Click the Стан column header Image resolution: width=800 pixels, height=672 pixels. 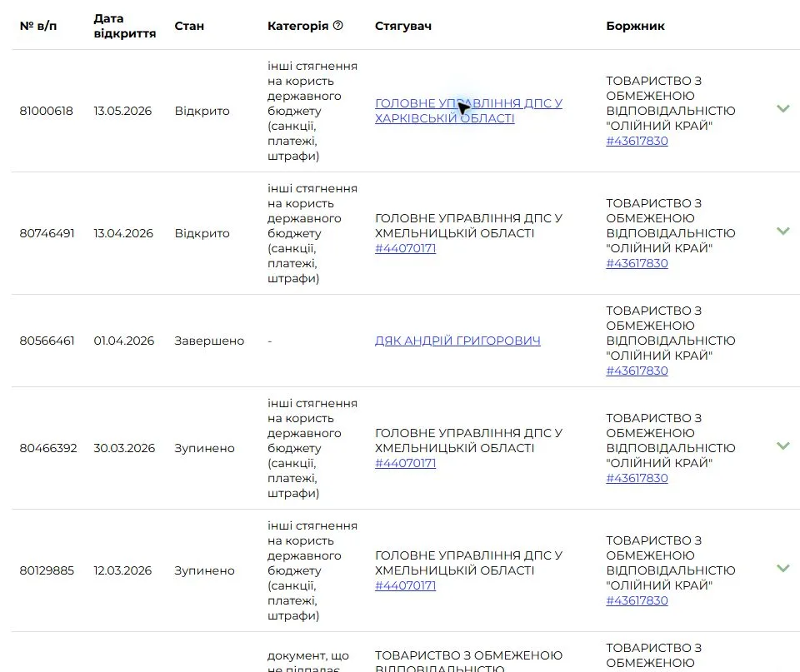point(189,26)
